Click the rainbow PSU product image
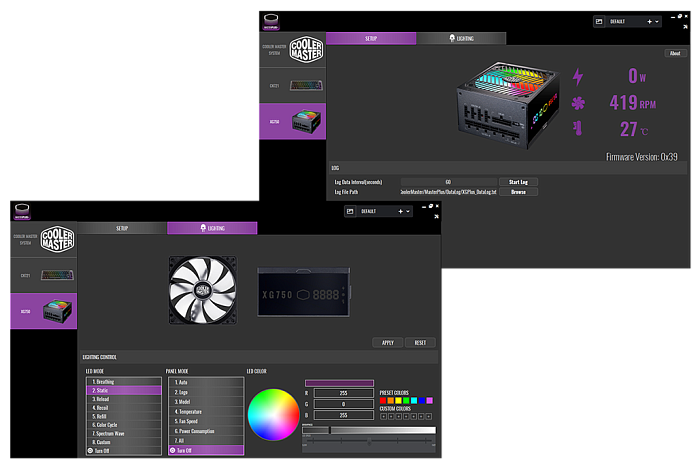This screenshot has width=700, height=476. click(x=508, y=105)
